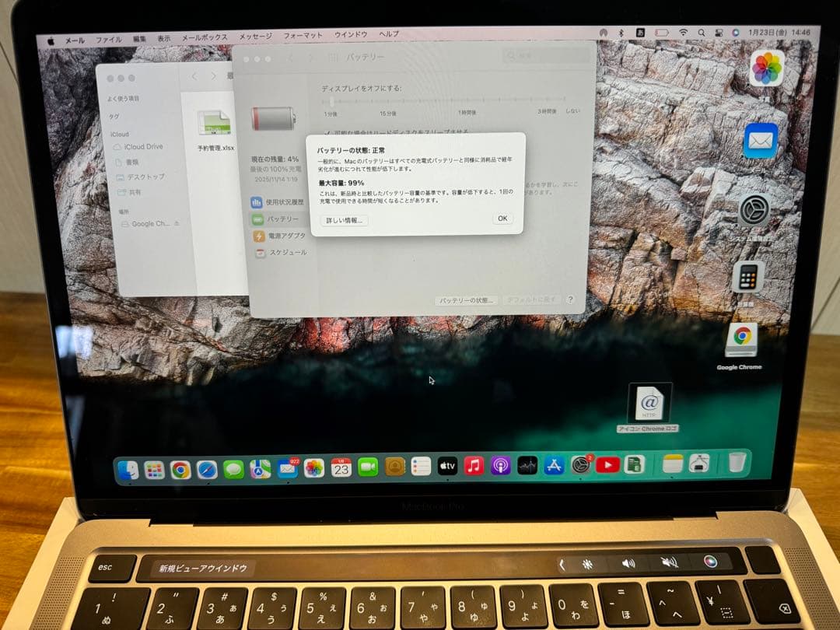This screenshot has width=840, height=630.
Task: Open Podcasts from the Dock
Action: 502,466
